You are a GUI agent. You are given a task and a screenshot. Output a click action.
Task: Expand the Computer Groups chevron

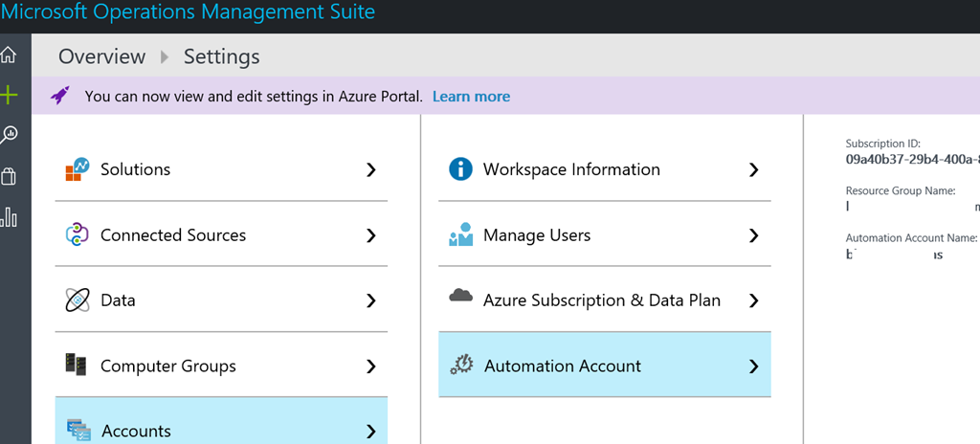[371, 366]
